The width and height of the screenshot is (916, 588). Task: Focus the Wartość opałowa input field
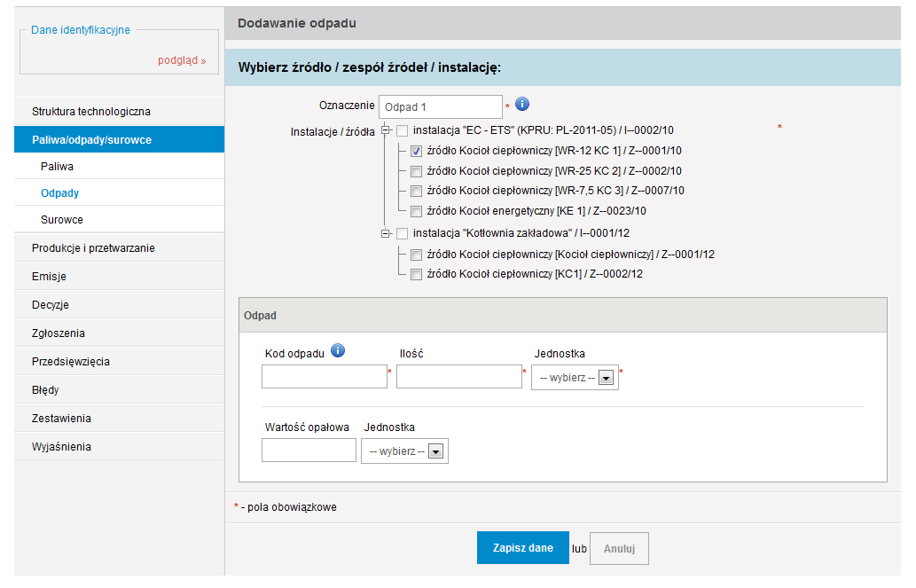coord(309,451)
